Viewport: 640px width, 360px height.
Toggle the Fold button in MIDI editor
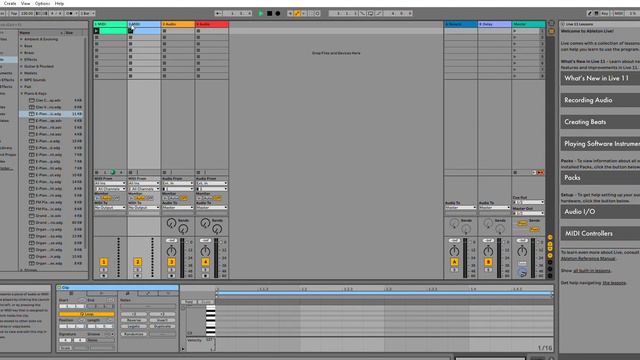click(189, 302)
